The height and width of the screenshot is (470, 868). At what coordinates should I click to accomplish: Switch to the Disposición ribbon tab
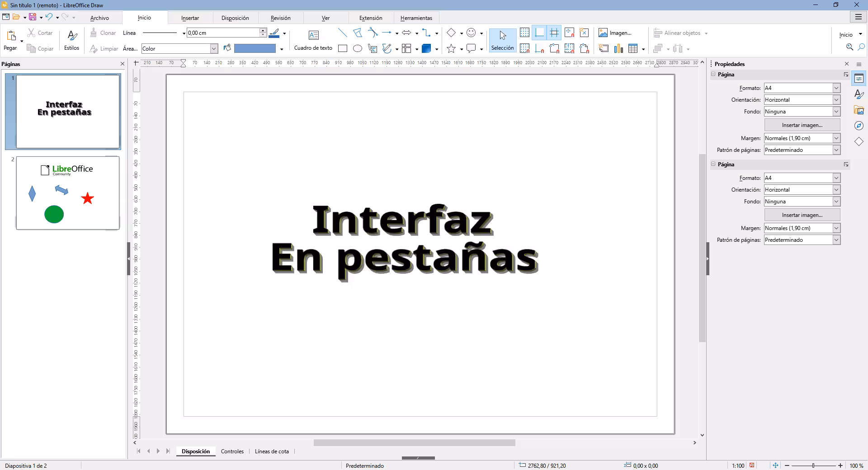tap(235, 18)
